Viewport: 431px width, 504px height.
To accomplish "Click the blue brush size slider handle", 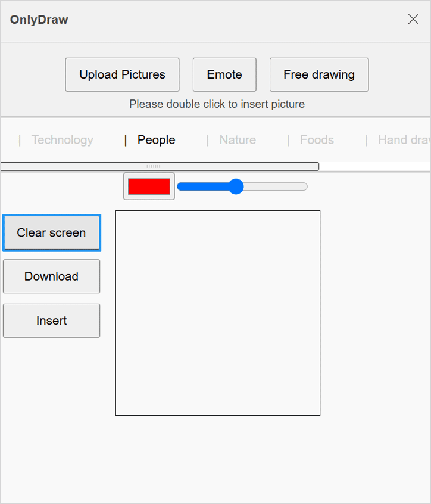I will [236, 186].
